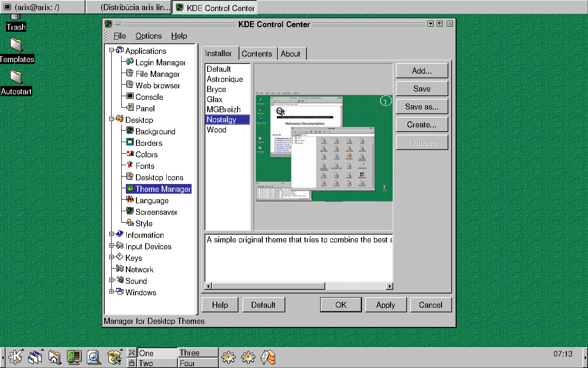Click the second gear icon in panel
This screenshot has height=368, width=588.
(248, 356)
